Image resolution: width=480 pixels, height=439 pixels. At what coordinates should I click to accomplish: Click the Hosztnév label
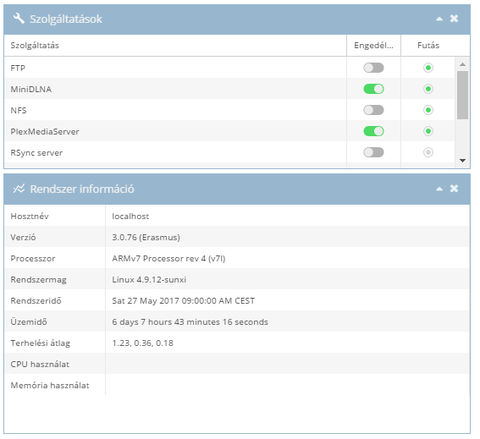coord(29,216)
